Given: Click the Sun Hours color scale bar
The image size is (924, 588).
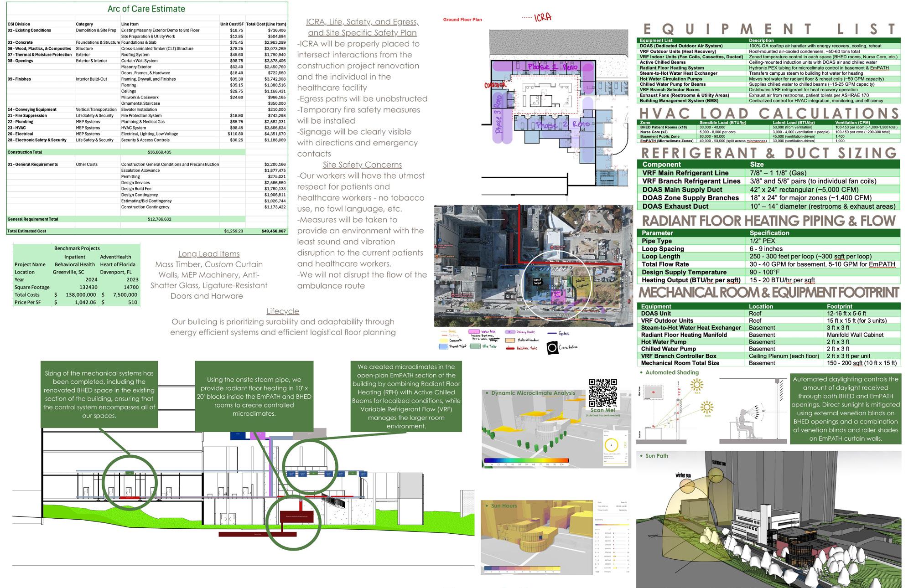Looking at the screenshot, I should pyautogui.click(x=523, y=569).
